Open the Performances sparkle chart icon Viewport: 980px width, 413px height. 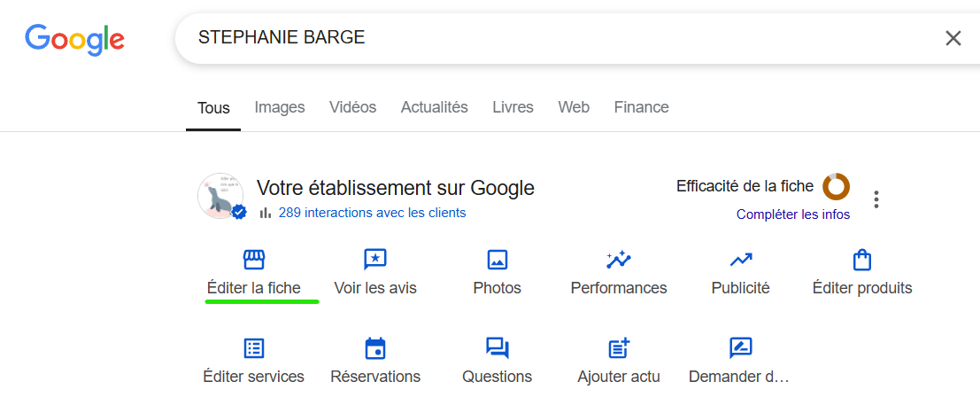tap(619, 259)
